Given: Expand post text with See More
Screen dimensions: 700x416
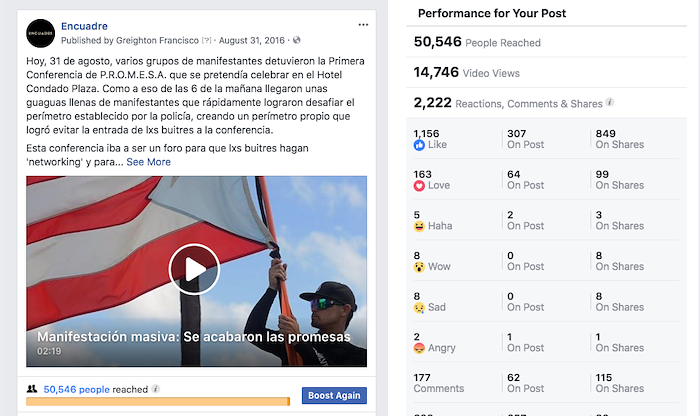Looking at the screenshot, I should 148,162.
